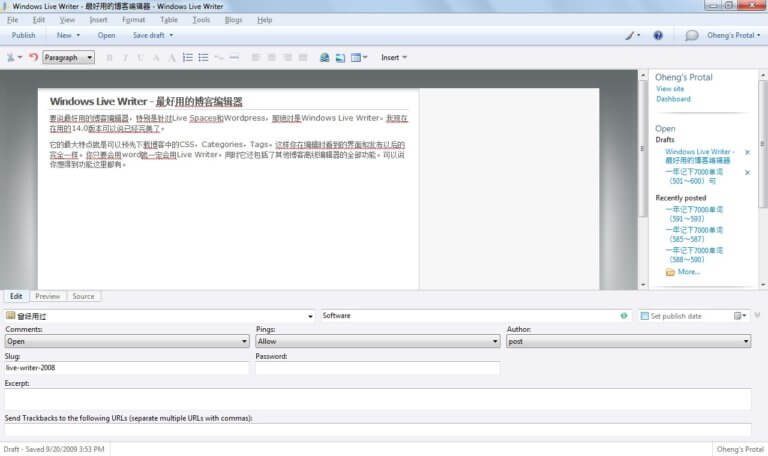Screen dimensions: 768x456
Task: Click the green refresh categories icon
Action: (x=624, y=316)
